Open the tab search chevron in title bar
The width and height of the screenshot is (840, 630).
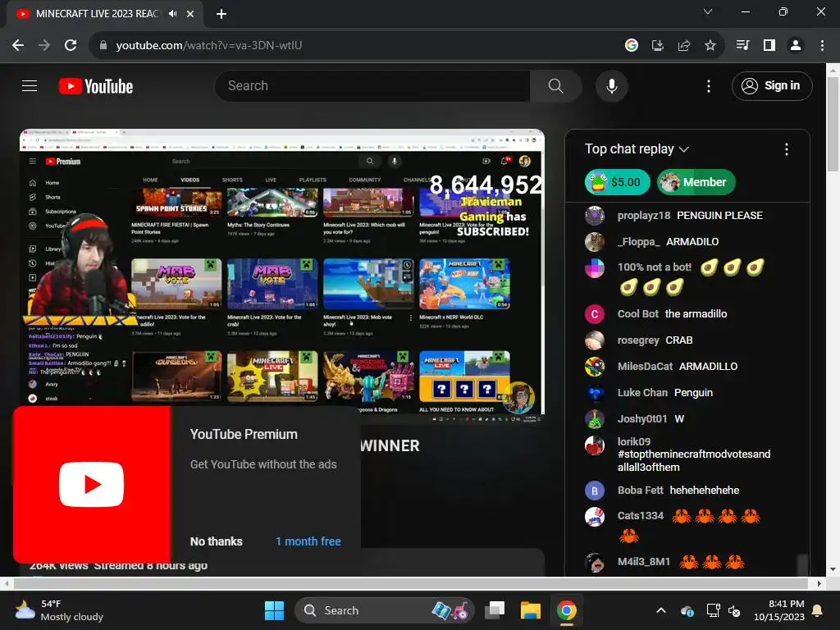click(x=708, y=11)
